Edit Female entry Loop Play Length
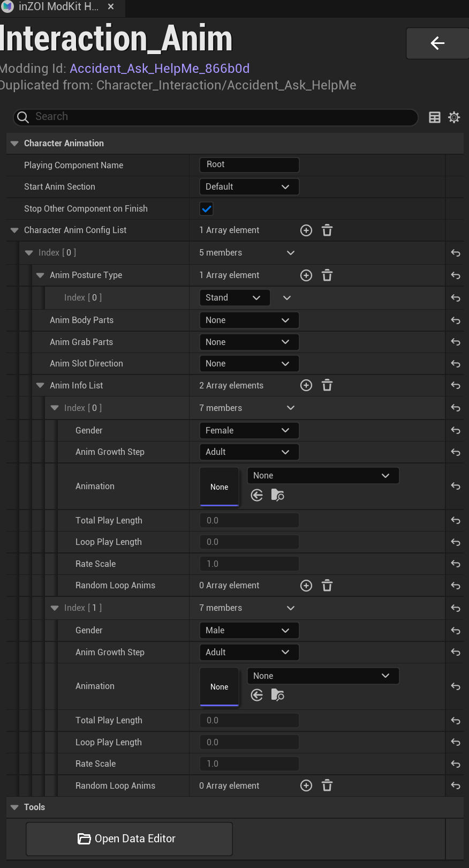 249,542
